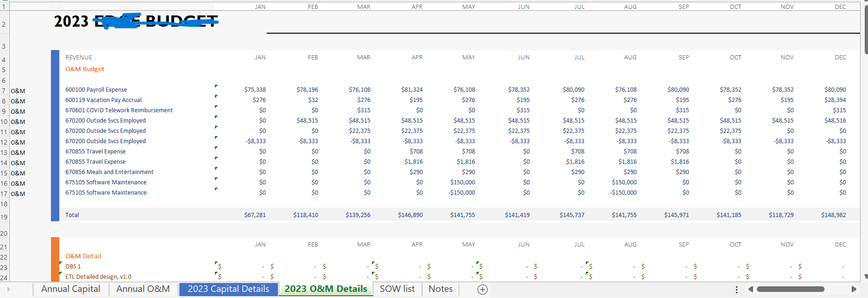Click the $118,729 November total cell
Image resolution: width=868 pixels, height=298 pixels.
click(x=781, y=215)
